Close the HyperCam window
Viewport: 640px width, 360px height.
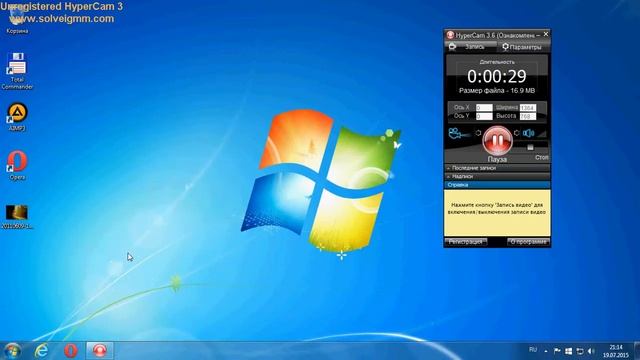[x=546, y=34]
